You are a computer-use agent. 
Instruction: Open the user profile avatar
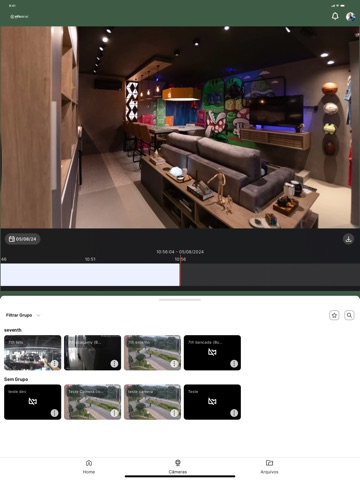(x=350, y=16)
